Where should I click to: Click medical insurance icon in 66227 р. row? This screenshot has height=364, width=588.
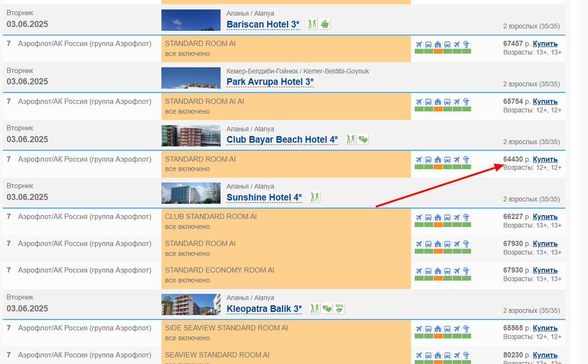click(466, 218)
